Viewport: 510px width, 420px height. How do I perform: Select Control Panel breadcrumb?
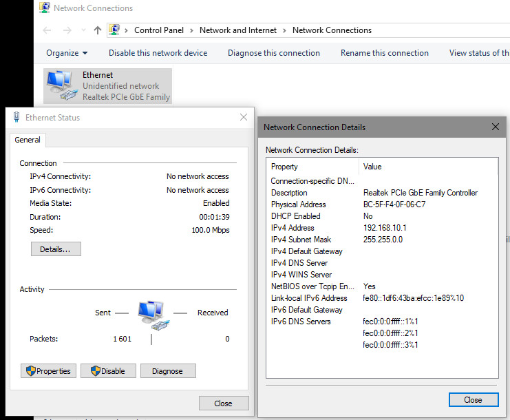[159, 30]
